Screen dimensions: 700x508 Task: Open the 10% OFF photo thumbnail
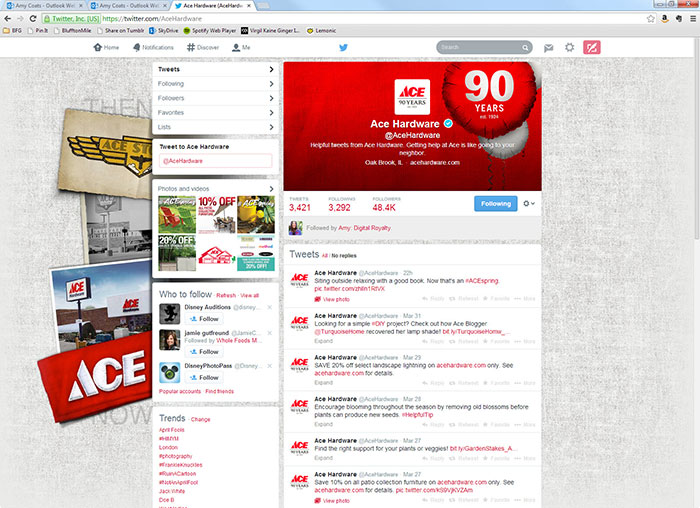click(217, 215)
